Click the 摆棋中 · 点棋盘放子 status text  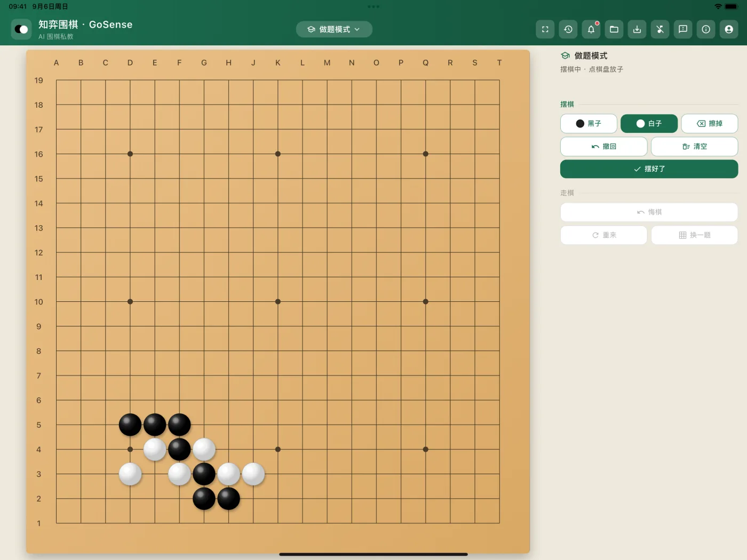[x=592, y=69]
